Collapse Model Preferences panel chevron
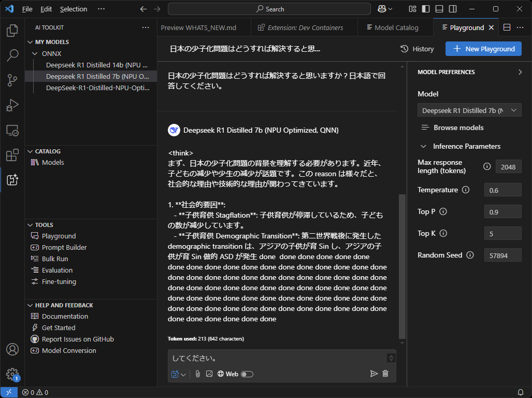Screen dimensions: 532x398 520,72
